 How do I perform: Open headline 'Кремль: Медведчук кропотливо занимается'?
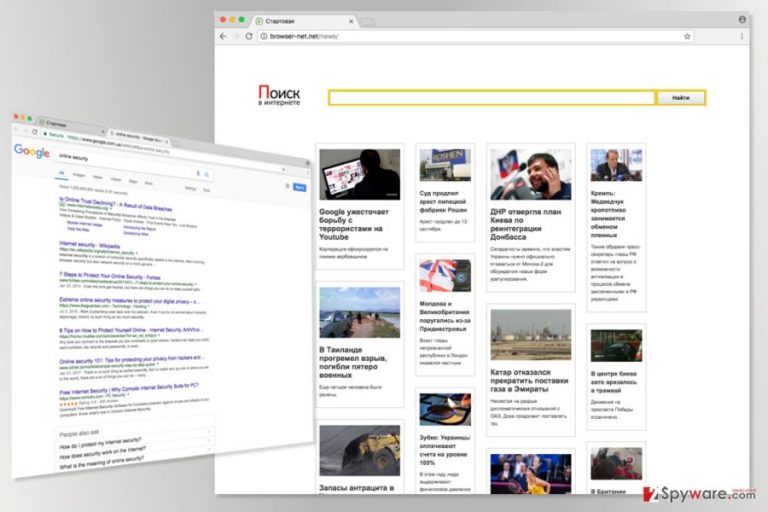[608, 214]
